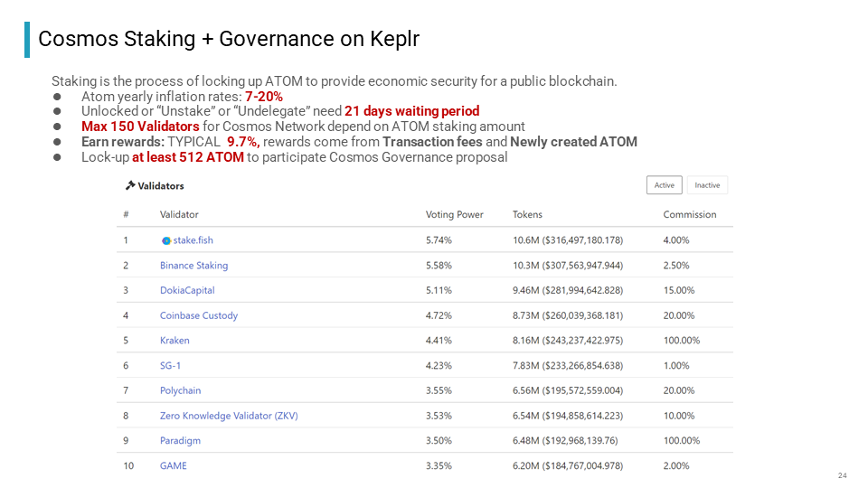Screen dimensions: 868x488
Task: Click Kraken's 100.00% commission
Action: (682, 341)
